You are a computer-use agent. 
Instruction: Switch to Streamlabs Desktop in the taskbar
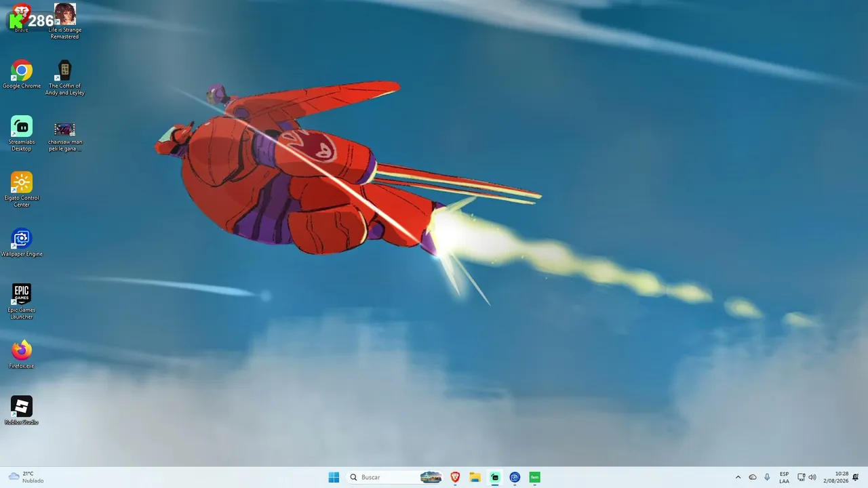coord(495,477)
